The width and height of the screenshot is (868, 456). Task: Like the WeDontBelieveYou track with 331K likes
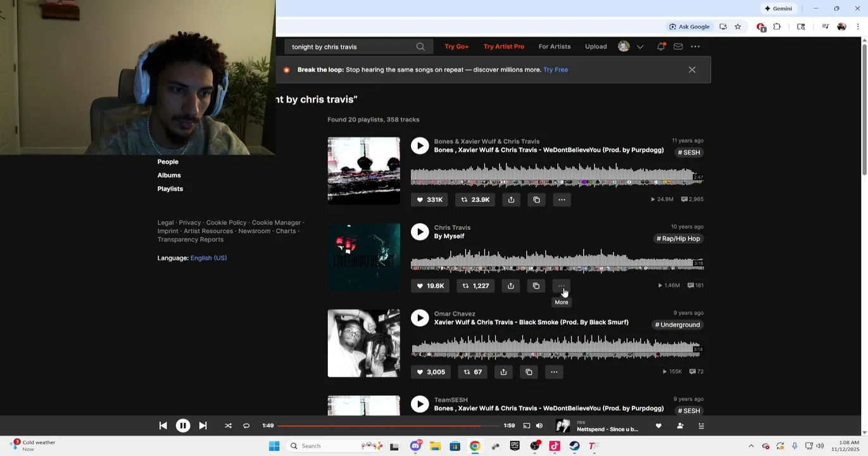coord(429,199)
